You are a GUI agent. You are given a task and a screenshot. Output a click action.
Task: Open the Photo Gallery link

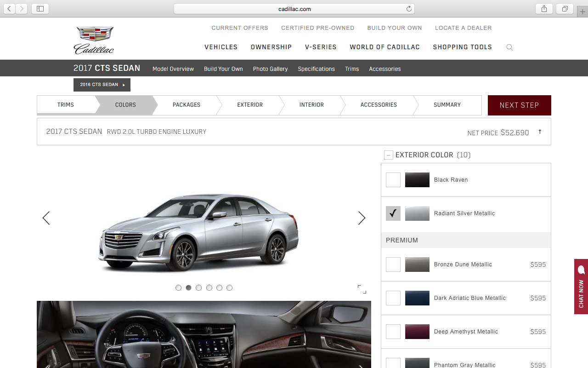coord(270,69)
